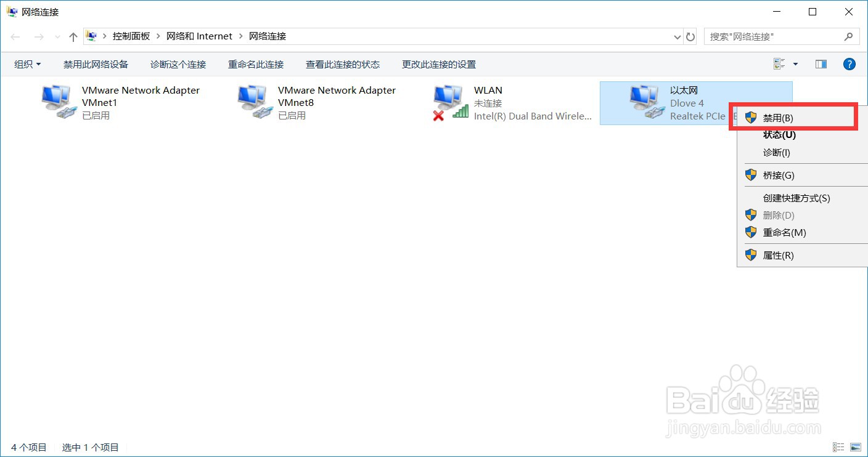Image resolution: width=868 pixels, height=457 pixels.
Task: Click the VMnet1 已启用 status text
Action: pos(96,115)
